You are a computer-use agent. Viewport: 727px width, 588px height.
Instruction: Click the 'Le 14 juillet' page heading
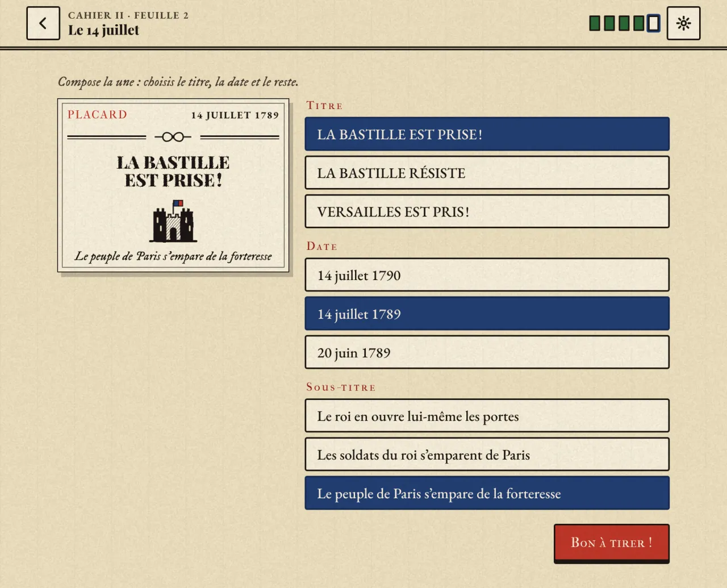click(103, 31)
